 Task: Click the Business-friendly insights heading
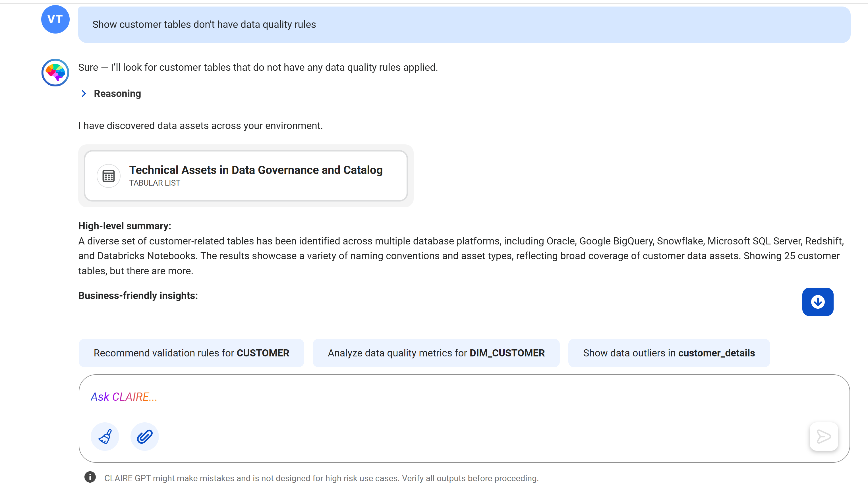(138, 296)
